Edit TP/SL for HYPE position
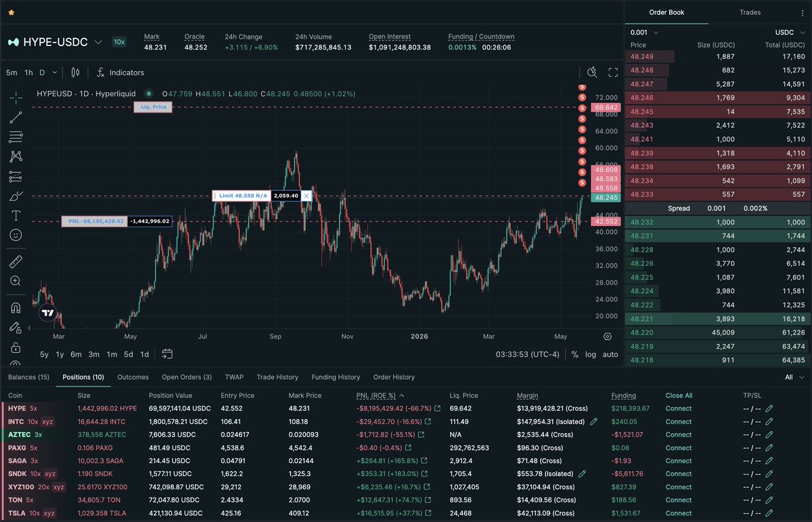This screenshot has width=812, height=522. 769,409
